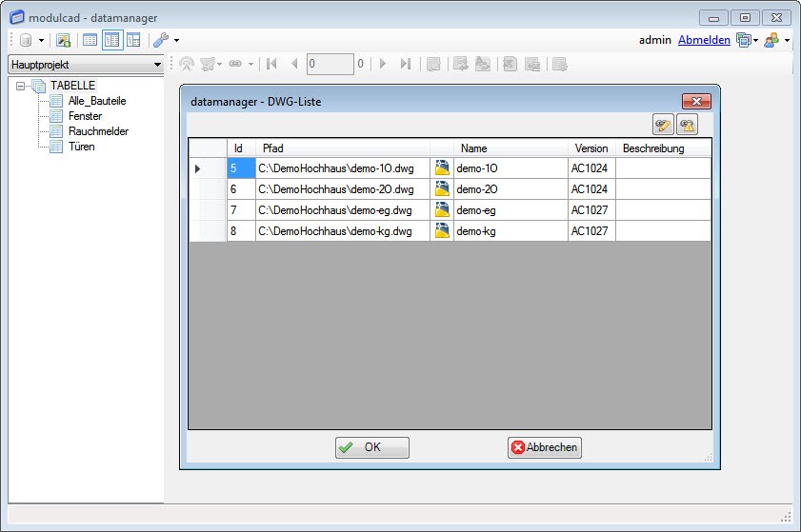Click the windows arrangement icon near Abmelden
Screen dimensions: 801x532
743,40
